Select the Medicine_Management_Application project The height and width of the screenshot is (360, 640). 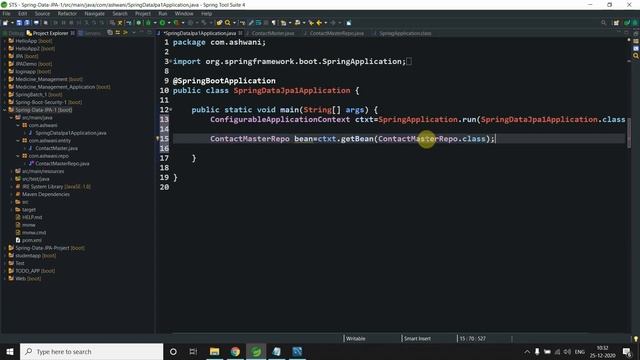(62, 87)
